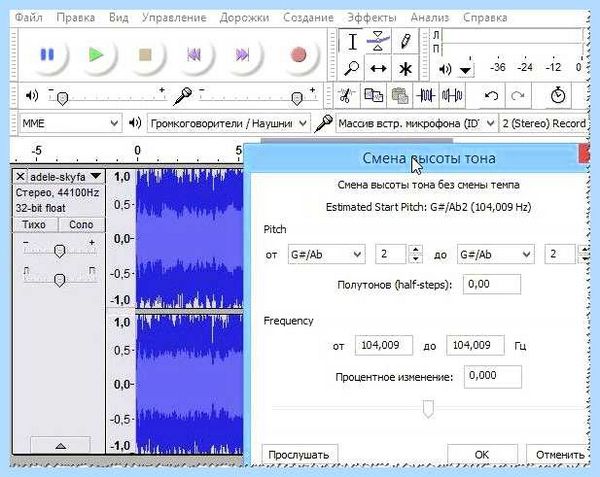Screen dimensions: 600x477
Task: Open the Справка menu
Action: click(485, 18)
